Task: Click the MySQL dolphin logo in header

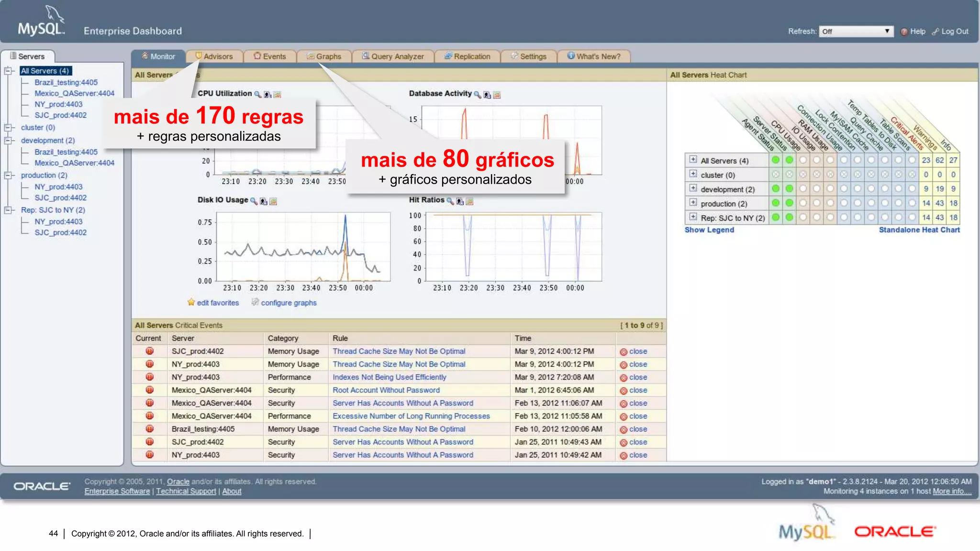Action: click(41, 21)
